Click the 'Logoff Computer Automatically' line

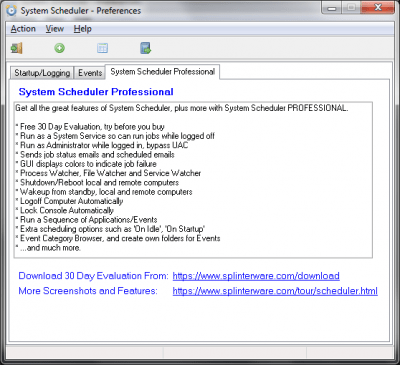[69, 201]
